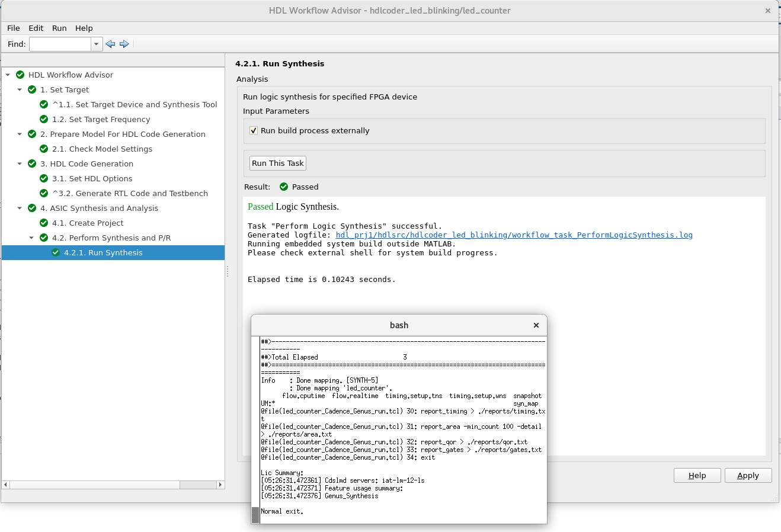Uncheck Run build process externally
This screenshot has width=781, height=532.
coord(254,130)
